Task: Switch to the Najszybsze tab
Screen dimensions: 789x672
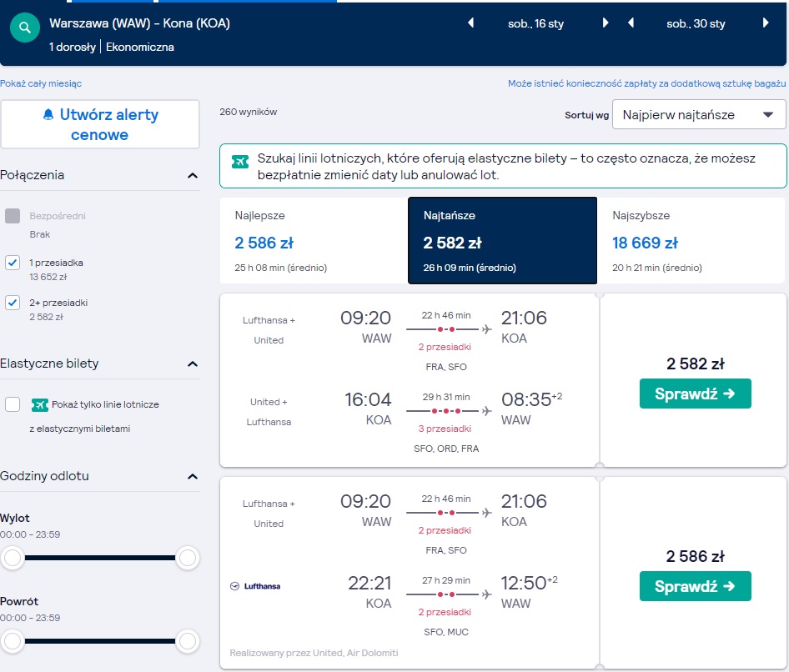Action: tap(691, 240)
